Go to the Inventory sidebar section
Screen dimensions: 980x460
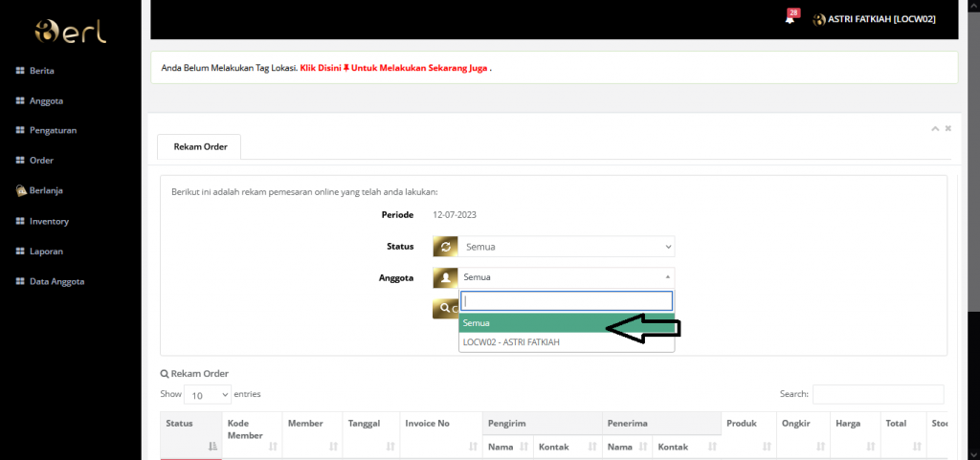click(x=48, y=221)
